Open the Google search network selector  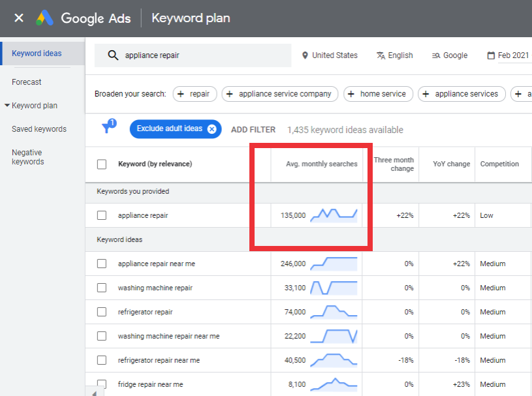(x=450, y=55)
